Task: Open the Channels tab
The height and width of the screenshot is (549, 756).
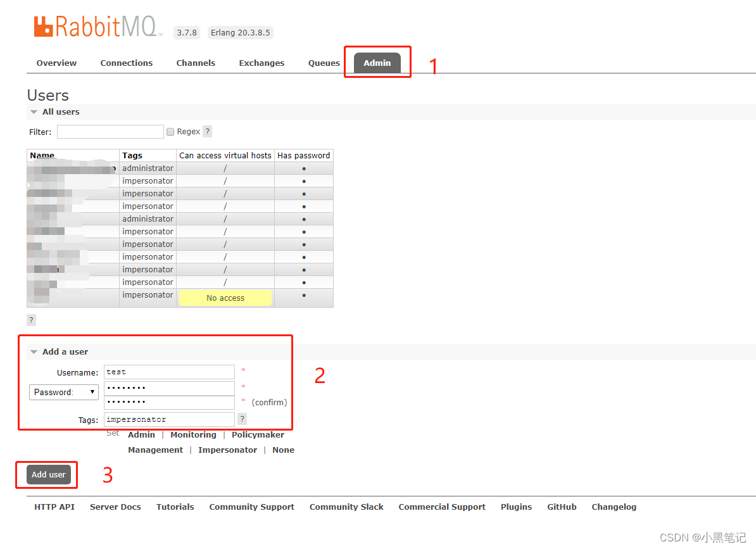Action: click(x=196, y=63)
